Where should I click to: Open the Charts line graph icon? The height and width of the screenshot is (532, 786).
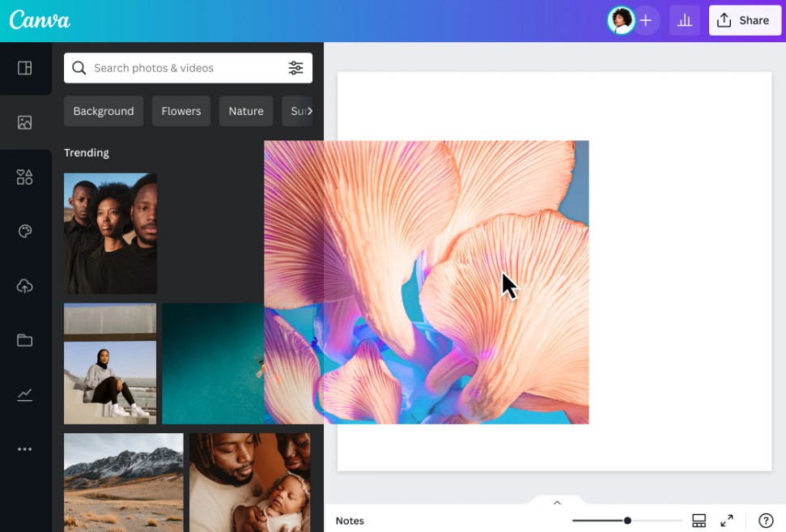pos(25,395)
